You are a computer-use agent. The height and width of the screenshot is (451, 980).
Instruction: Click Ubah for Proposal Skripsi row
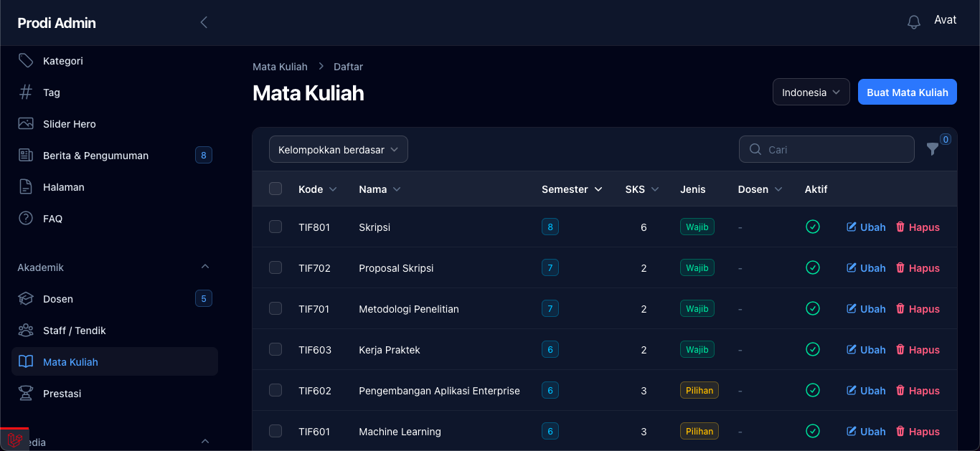pos(866,268)
